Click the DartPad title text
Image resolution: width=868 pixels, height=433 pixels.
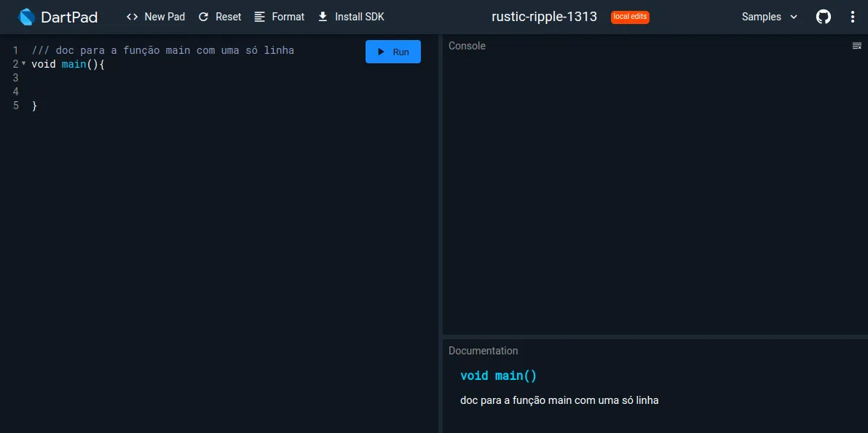(69, 17)
